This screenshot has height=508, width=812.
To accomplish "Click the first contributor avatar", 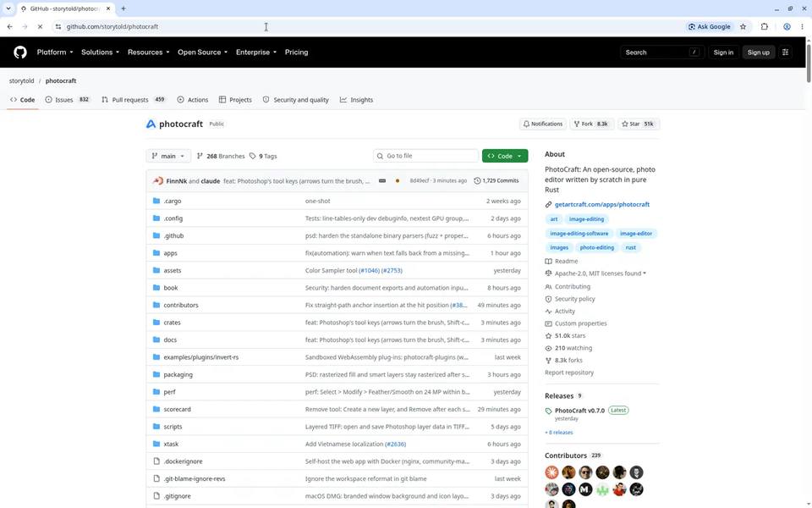I will [552, 472].
